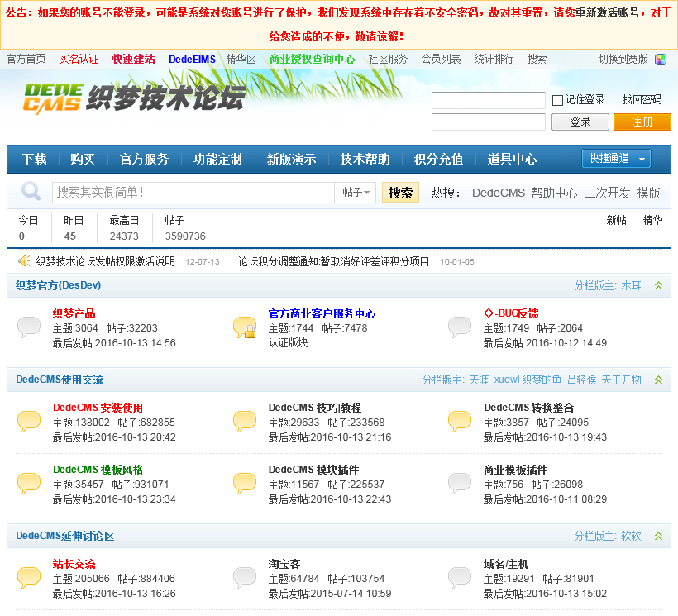The image size is (678, 616).
Task: Click the 登录 button
Action: (580, 122)
